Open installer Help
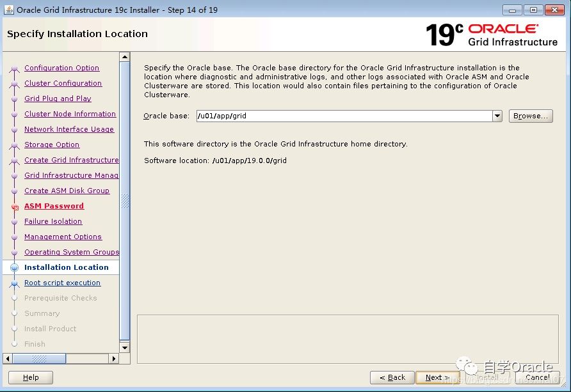This screenshot has width=571, height=392. (x=31, y=377)
